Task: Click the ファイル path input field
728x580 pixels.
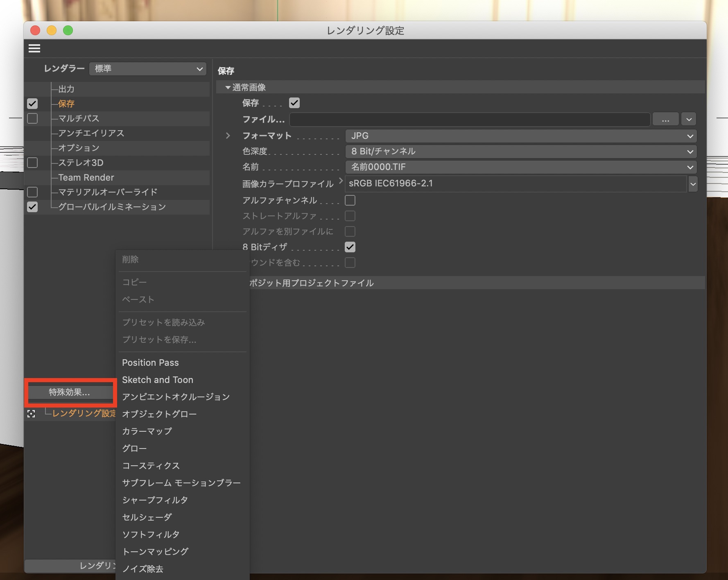Action: click(469, 120)
